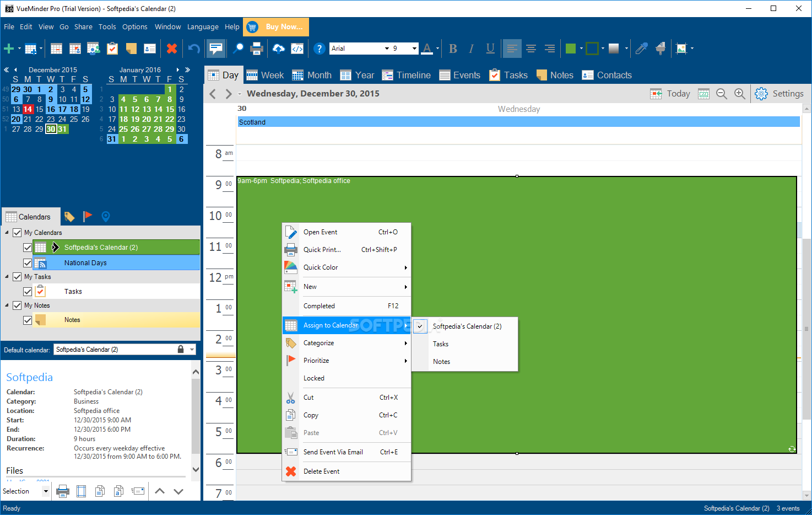Click checked Softpedia's Calendar (2) in submenu
The image size is (812, 515).
[465, 326]
